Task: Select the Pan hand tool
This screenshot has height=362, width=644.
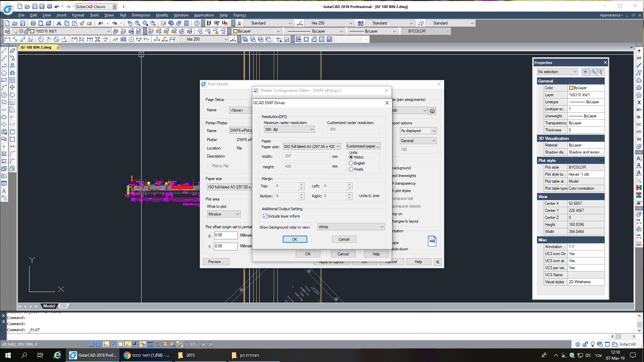Action: pyautogui.click(x=130, y=23)
